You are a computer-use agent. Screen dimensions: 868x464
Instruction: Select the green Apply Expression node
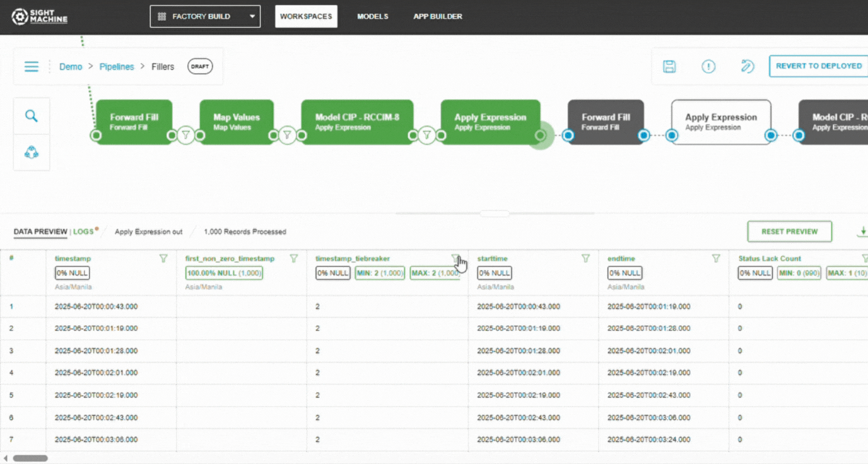[x=490, y=122]
